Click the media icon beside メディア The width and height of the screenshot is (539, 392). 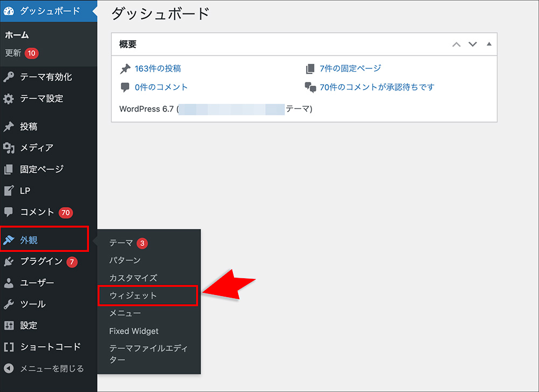(x=9, y=148)
